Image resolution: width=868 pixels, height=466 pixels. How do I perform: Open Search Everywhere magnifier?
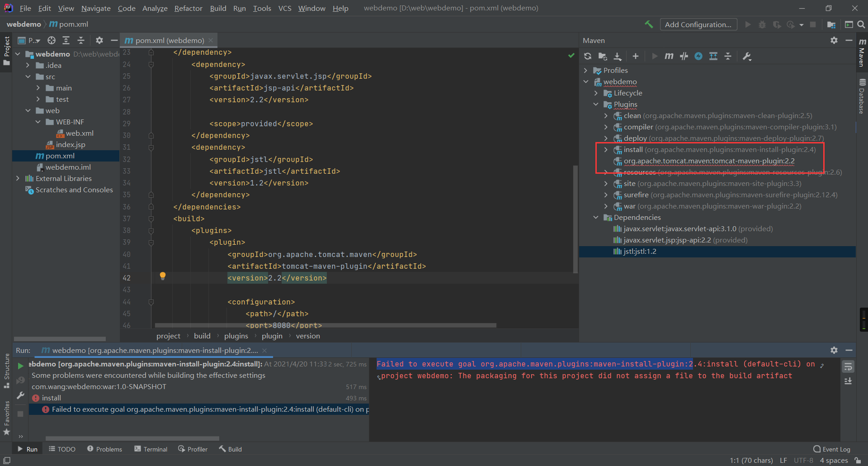(861, 24)
